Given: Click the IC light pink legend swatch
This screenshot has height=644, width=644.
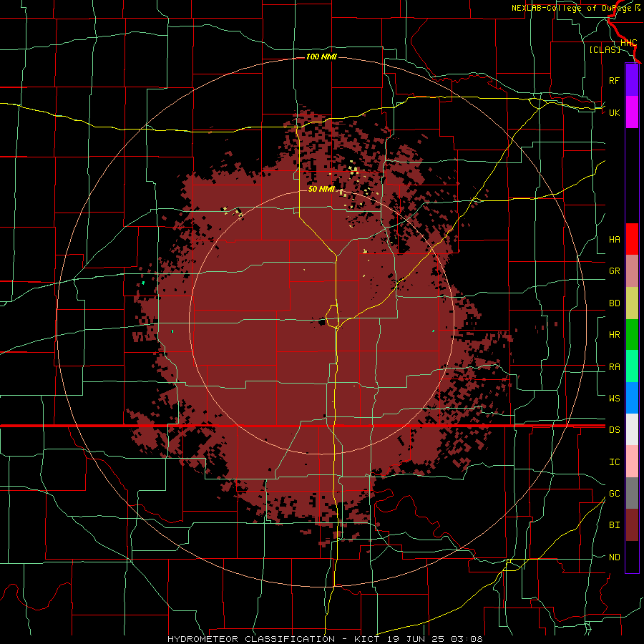Looking at the screenshot, I should pos(632,462).
